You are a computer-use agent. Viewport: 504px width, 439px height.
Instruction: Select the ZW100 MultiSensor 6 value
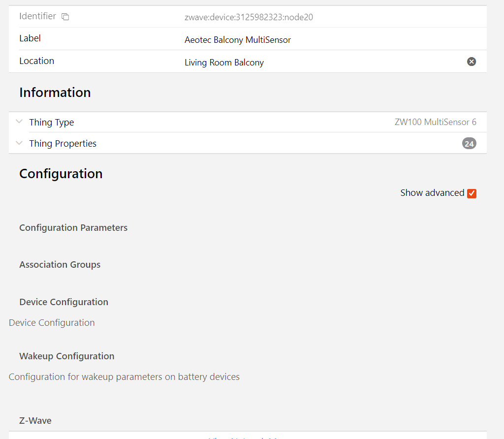tap(435, 122)
